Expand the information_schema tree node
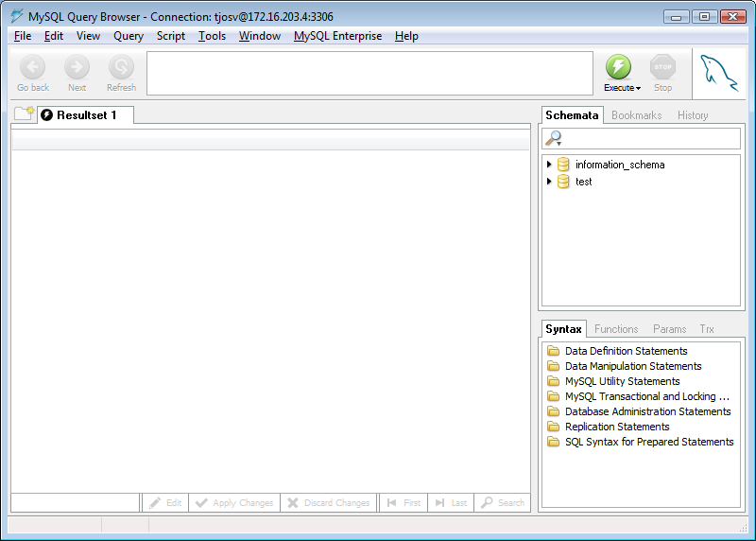Image resolution: width=756 pixels, height=541 pixels. click(x=549, y=165)
